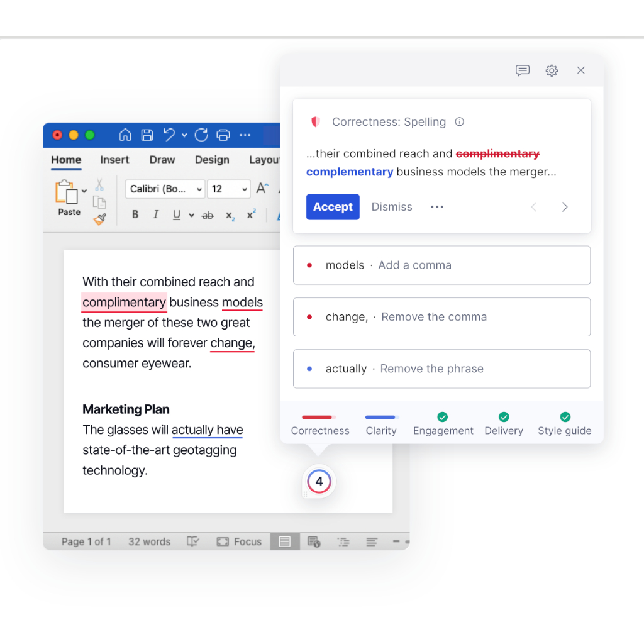The image size is (644, 644).
Task: Expand the underline style dropdown arrow
Action: pos(191,215)
